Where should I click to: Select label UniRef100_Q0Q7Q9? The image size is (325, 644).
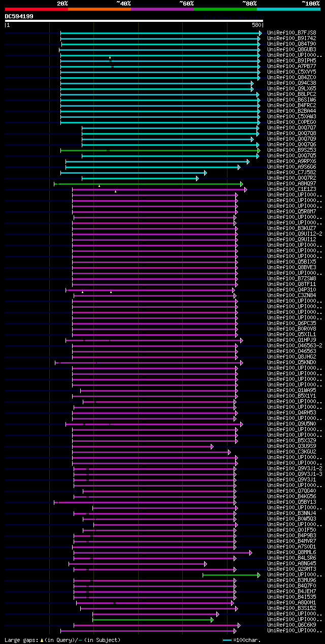(291, 139)
